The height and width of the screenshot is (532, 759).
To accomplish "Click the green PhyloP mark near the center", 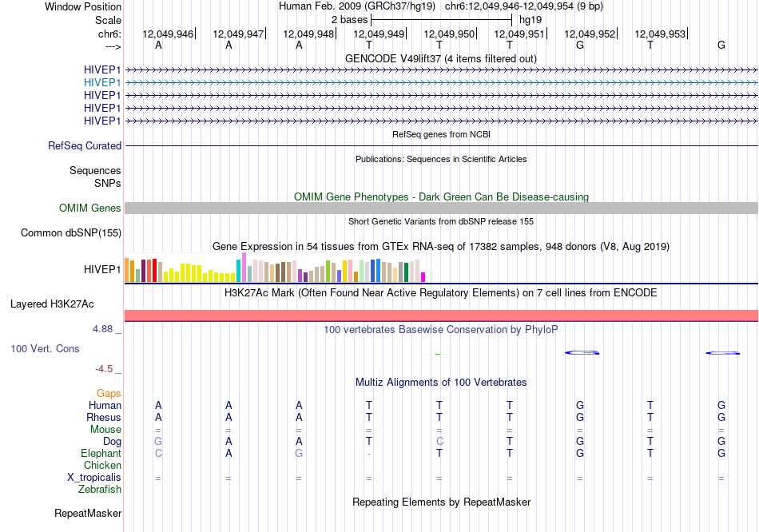I will point(438,355).
